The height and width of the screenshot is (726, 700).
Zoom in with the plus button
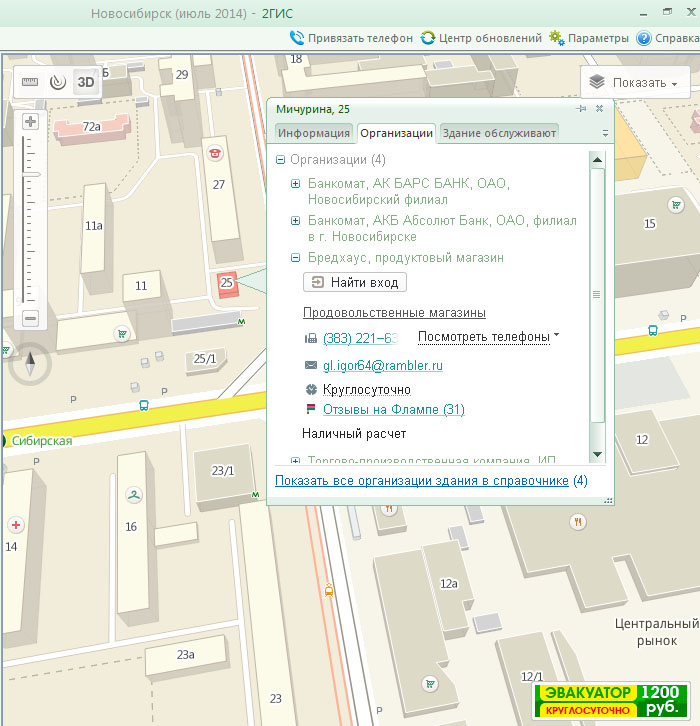coord(31,122)
